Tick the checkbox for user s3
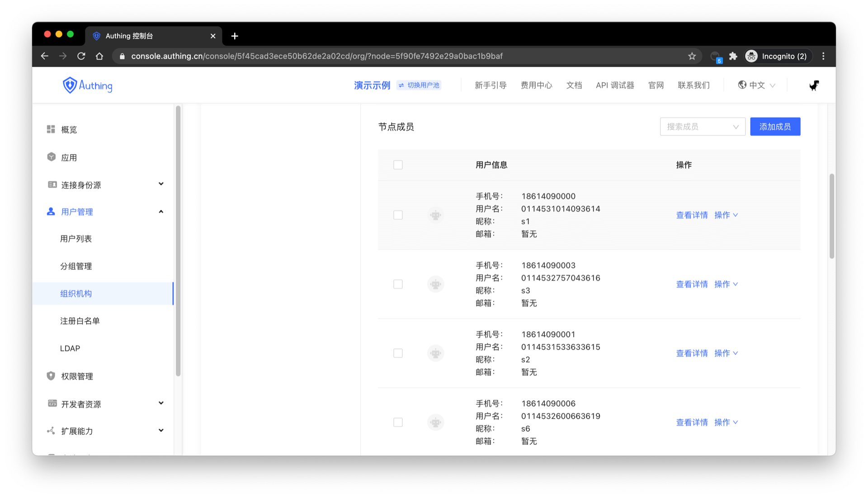Screen dimensions: 868x498 point(398,284)
